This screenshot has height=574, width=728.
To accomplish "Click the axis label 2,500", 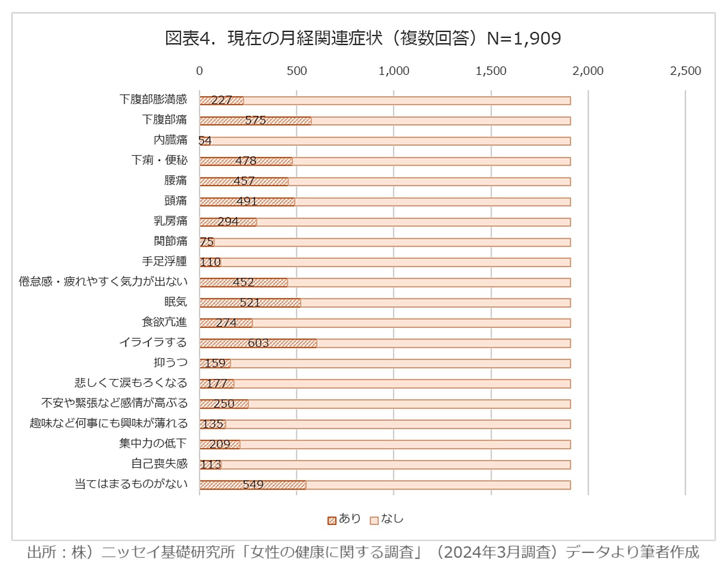I will [x=685, y=71].
